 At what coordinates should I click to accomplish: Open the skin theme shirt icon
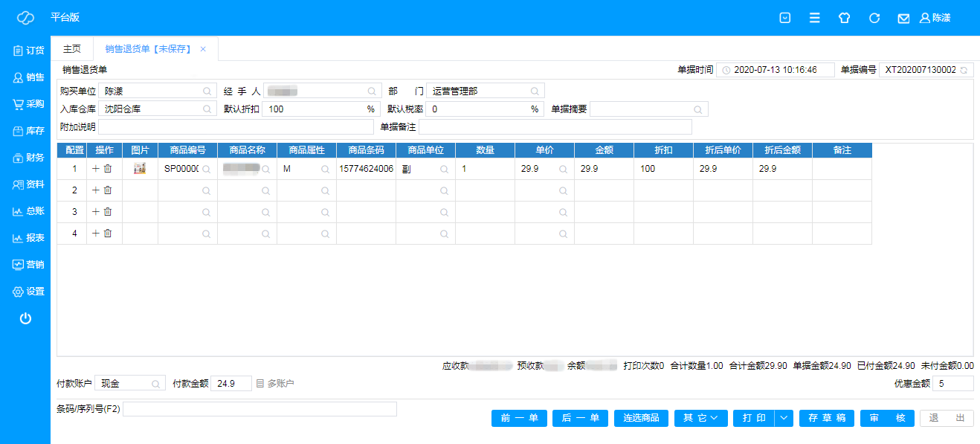[x=844, y=18]
